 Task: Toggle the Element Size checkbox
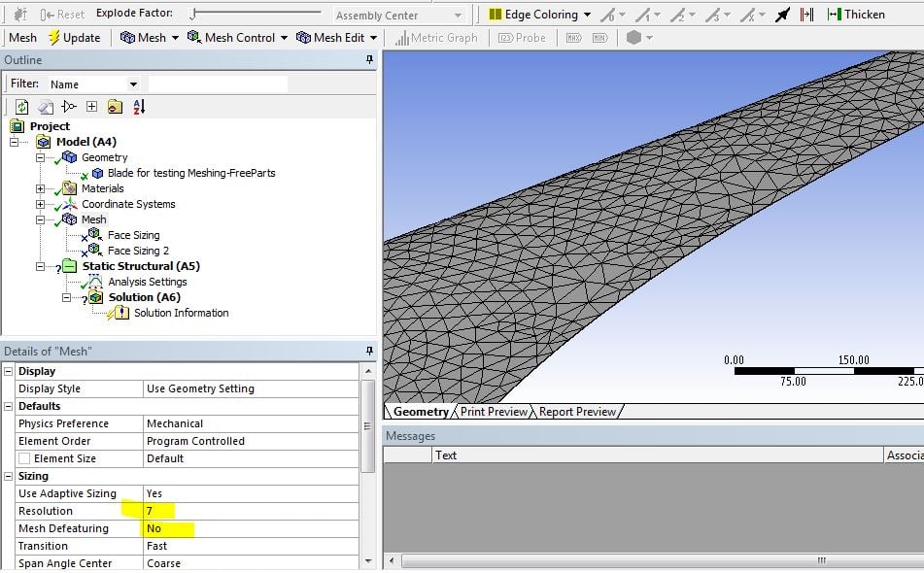point(24,458)
